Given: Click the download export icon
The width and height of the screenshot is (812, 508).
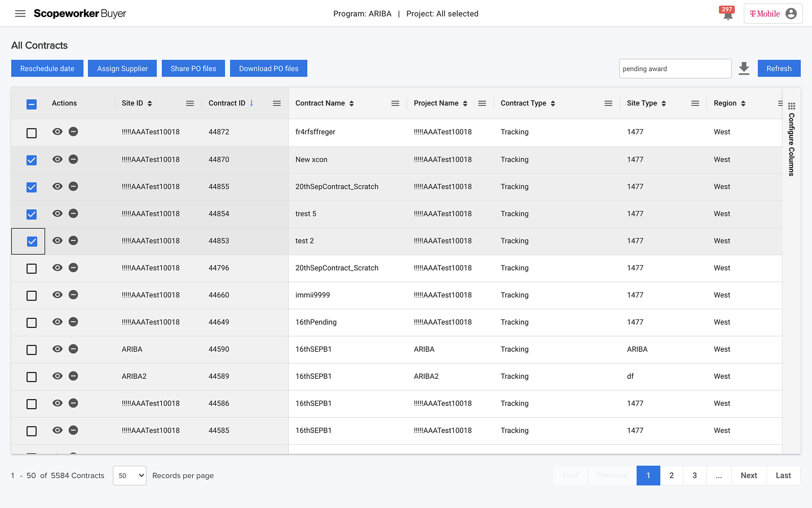Looking at the screenshot, I should pyautogui.click(x=744, y=68).
